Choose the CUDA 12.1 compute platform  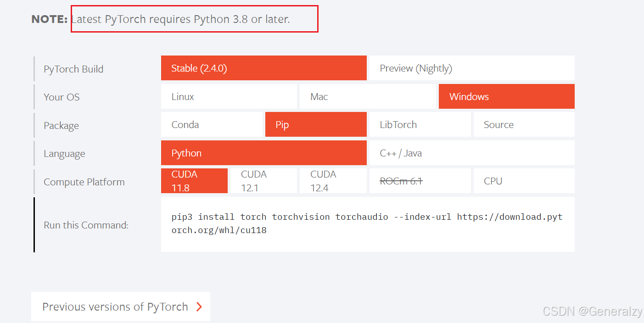pos(263,181)
